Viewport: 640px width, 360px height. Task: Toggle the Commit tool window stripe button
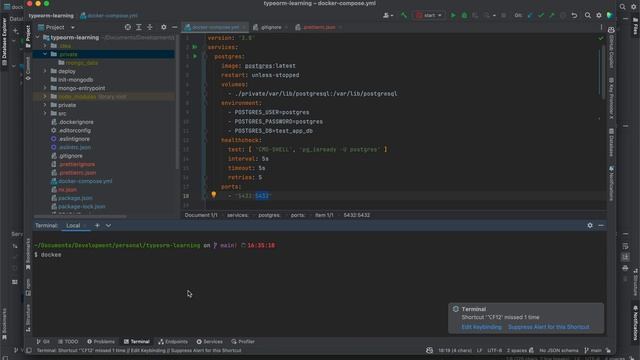click(28, 68)
